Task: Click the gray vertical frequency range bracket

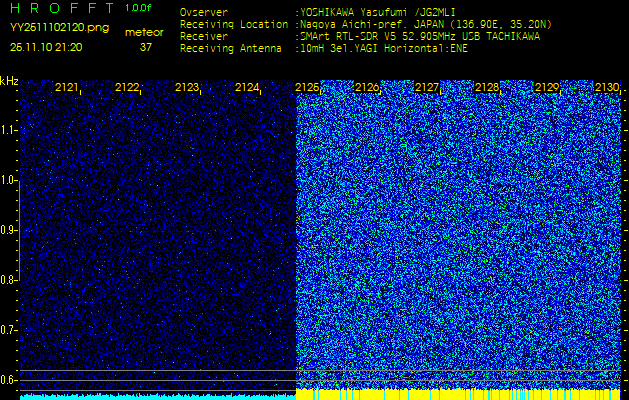Action: coord(19,230)
